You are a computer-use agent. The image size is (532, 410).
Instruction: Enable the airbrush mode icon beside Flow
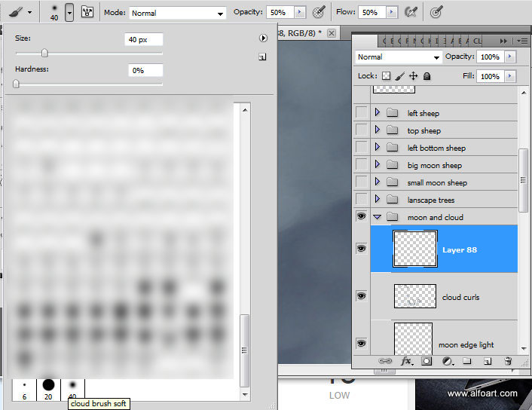point(411,13)
